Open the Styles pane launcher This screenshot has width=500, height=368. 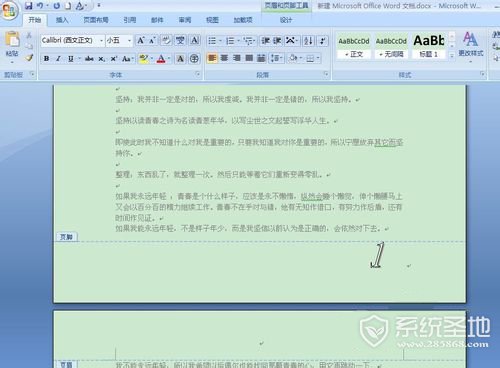point(482,74)
